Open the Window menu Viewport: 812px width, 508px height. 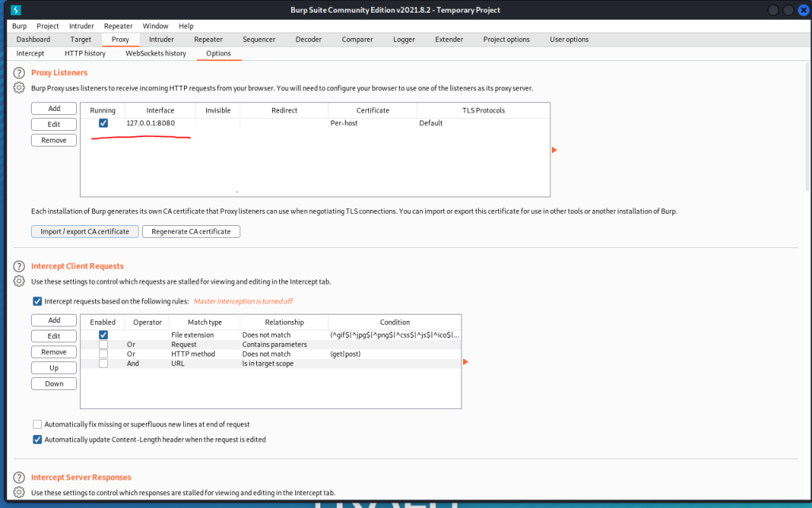point(155,25)
